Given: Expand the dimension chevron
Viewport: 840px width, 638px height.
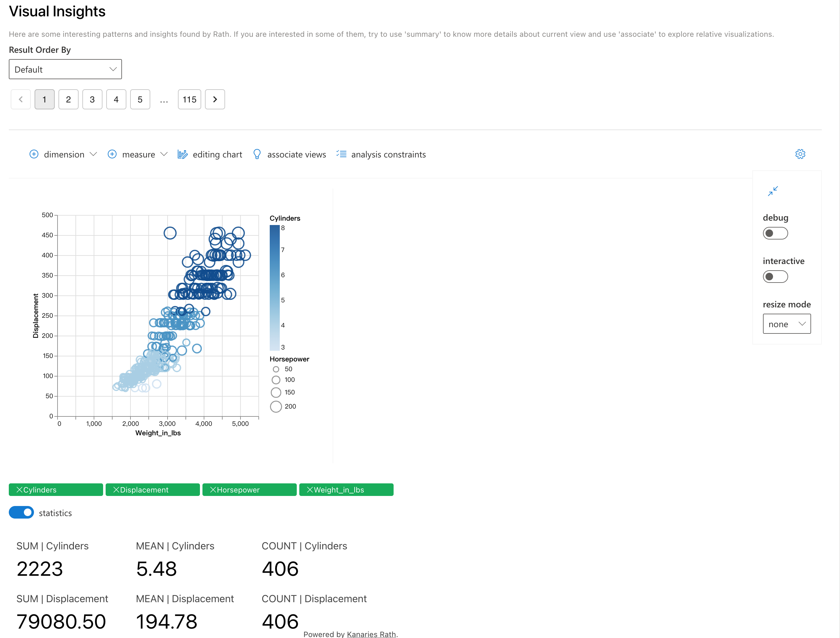Looking at the screenshot, I should click(x=93, y=154).
